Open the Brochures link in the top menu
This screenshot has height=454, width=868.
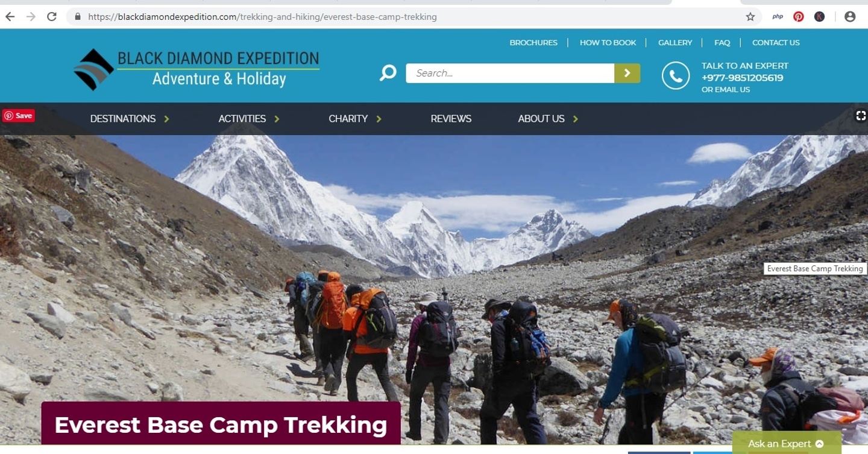tap(533, 43)
